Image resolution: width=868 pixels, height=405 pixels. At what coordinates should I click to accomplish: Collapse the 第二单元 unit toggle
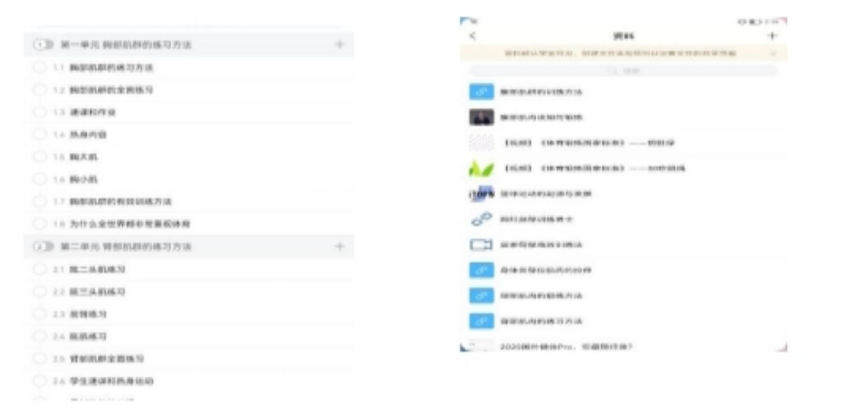click(x=43, y=246)
